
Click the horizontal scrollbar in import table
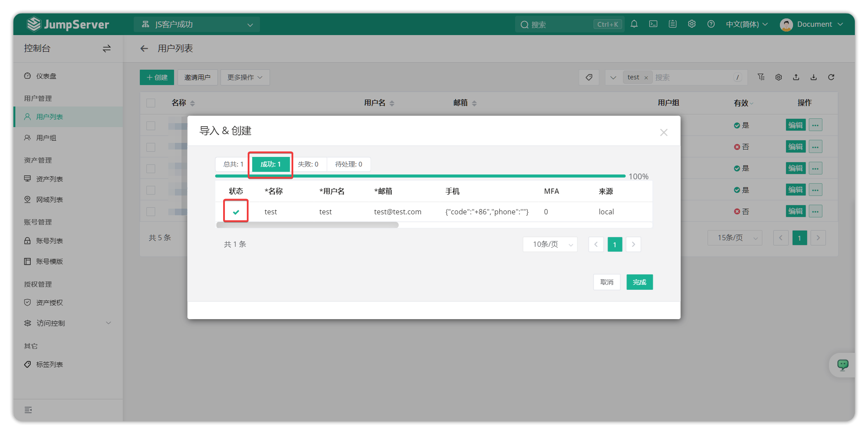click(307, 225)
